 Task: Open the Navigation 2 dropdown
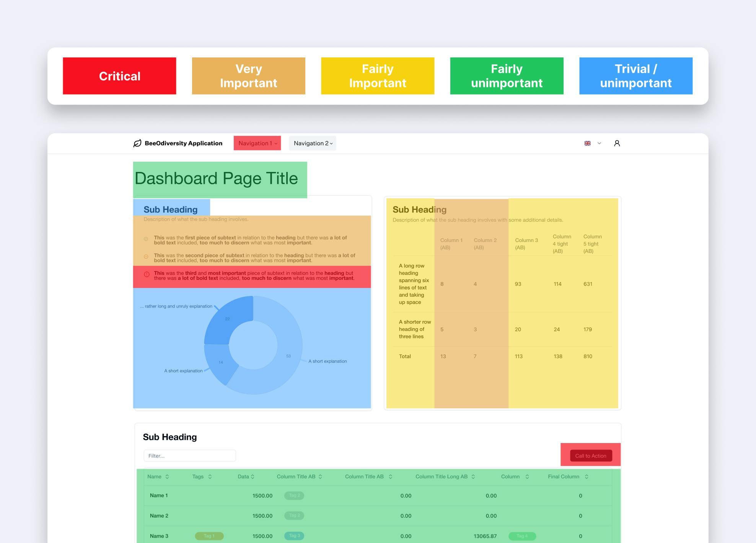pyautogui.click(x=313, y=143)
